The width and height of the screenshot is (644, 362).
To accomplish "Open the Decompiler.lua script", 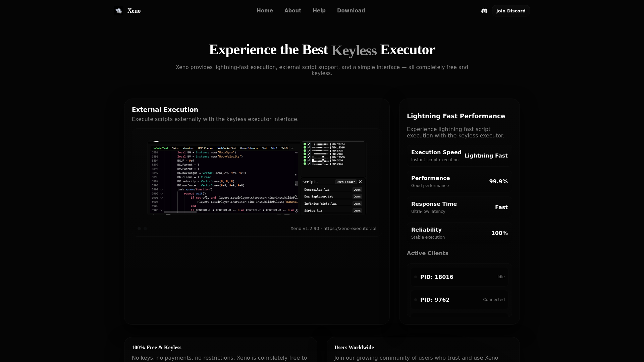I will [357, 190].
